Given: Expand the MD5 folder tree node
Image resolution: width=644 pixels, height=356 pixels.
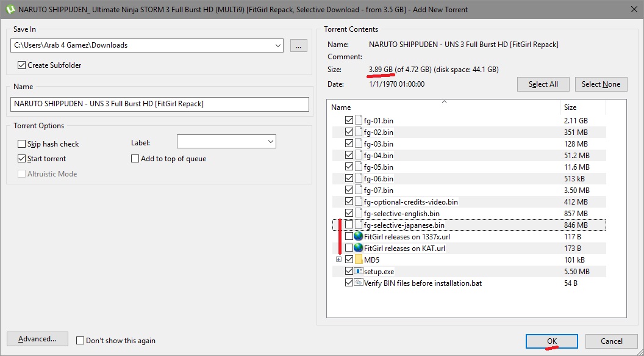Looking at the screenshot, I should point(338,260).
